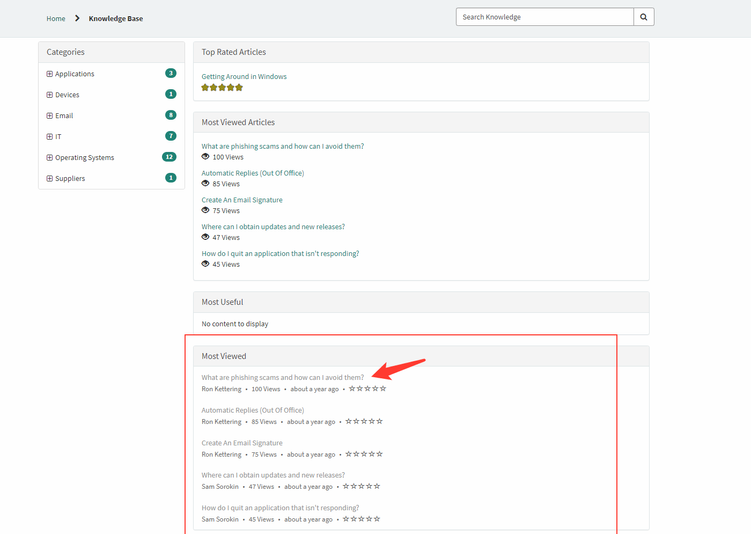Viewport: 751px width, 534px height.
Task: Open Automatic Replies (Out Of Office) article
Action: [x=252, y=173]
